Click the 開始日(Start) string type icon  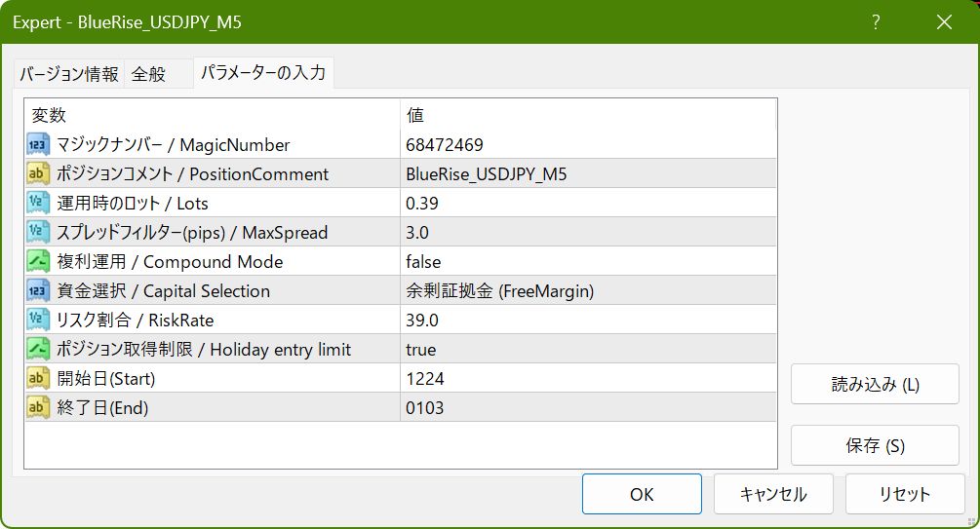click(x=38, y=379)
